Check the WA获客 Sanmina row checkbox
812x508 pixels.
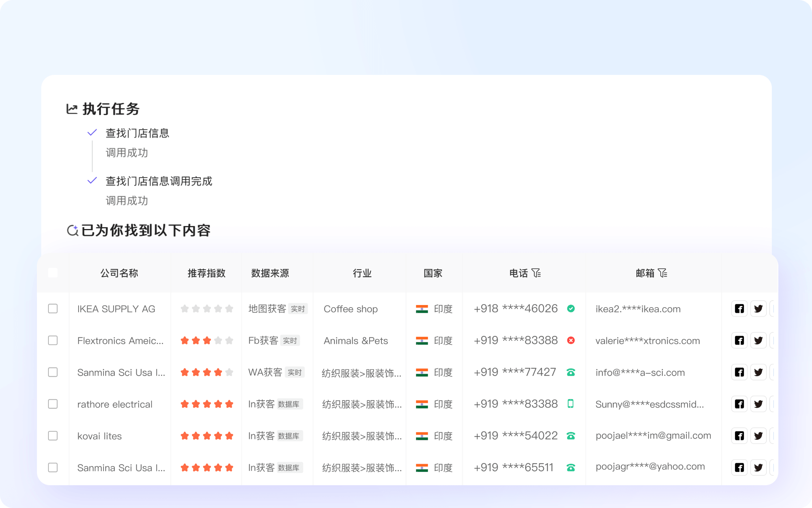click(53, 372)
